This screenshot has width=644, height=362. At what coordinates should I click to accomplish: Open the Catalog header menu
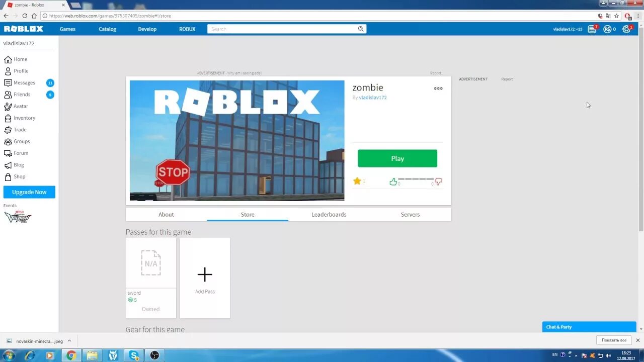pyautogui.click(x=107, y=29)
